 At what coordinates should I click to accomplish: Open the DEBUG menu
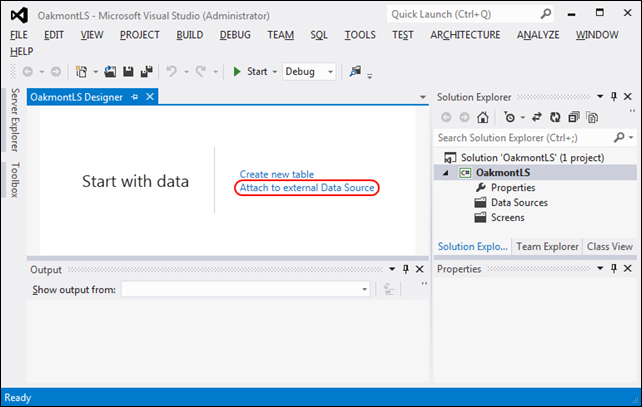click(x=235, y=35)
